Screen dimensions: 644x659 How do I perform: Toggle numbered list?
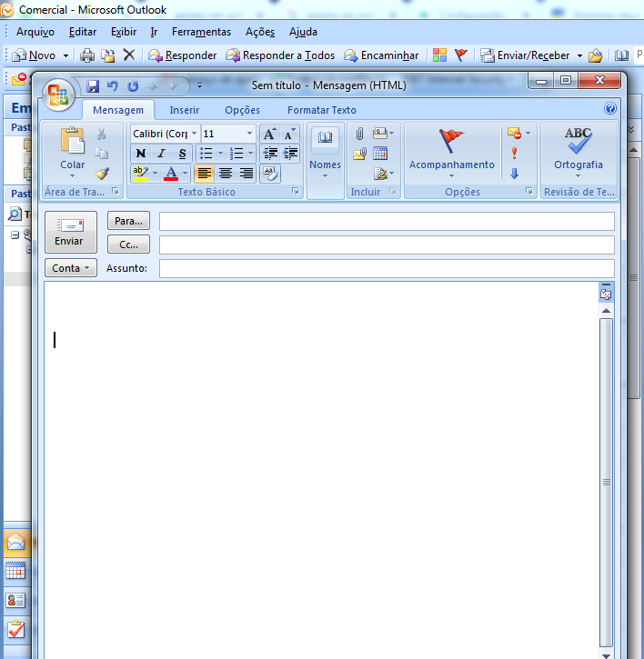click(x=236, y=154)
